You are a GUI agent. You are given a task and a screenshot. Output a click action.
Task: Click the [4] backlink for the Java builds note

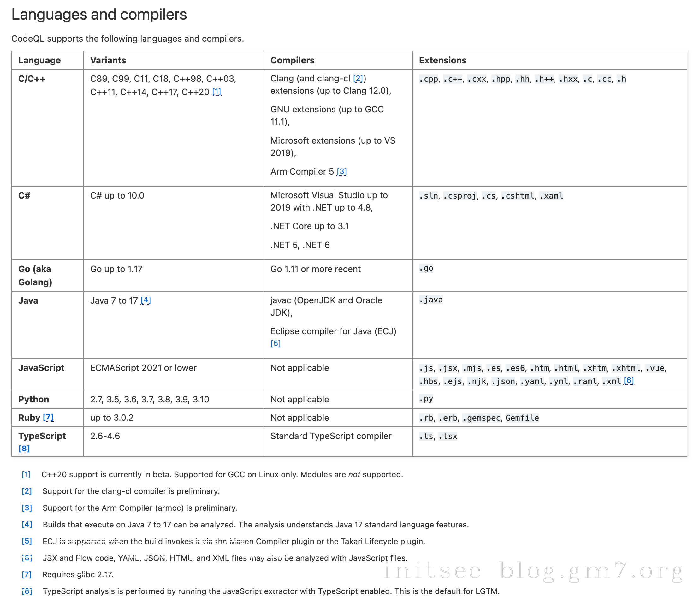[27, 525]
